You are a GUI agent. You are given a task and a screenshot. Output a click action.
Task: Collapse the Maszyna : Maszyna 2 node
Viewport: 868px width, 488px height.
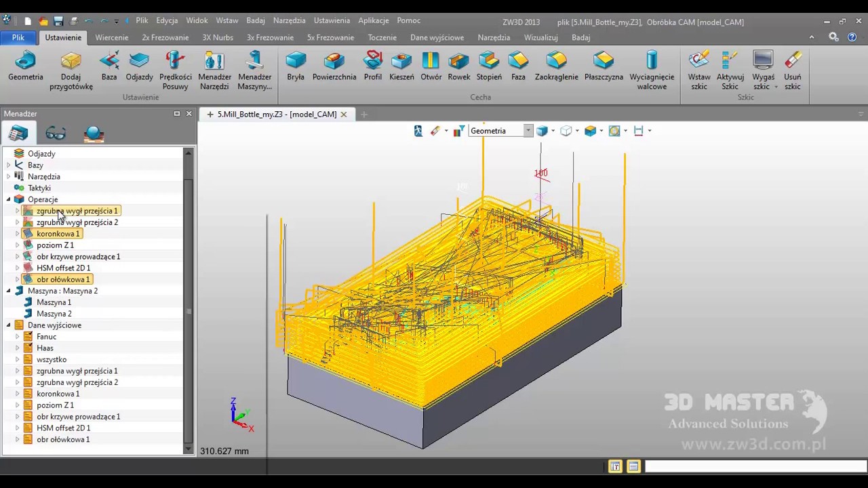(x=8, y=291)
